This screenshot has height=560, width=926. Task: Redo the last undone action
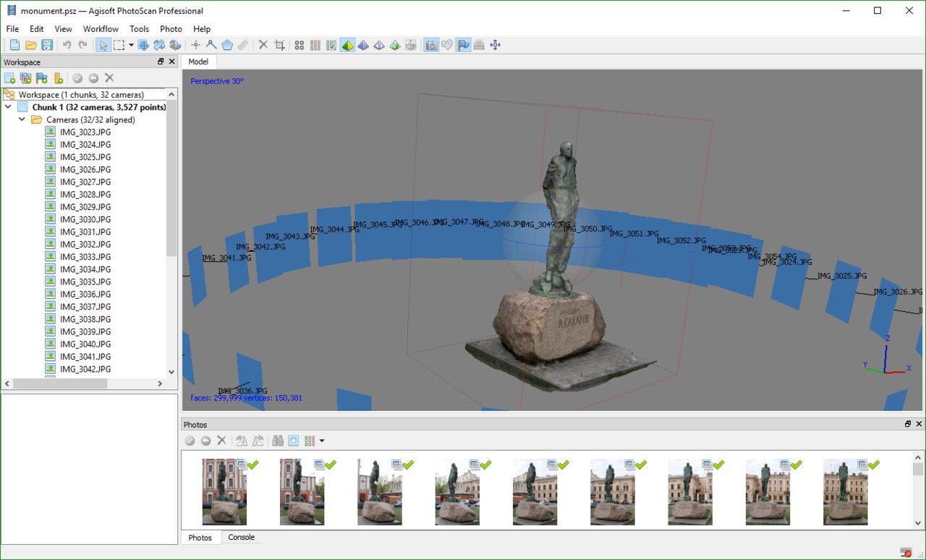point(82,45)
